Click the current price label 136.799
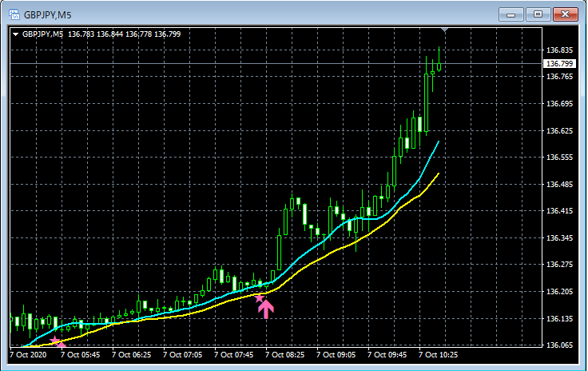 tap(559, 63)
